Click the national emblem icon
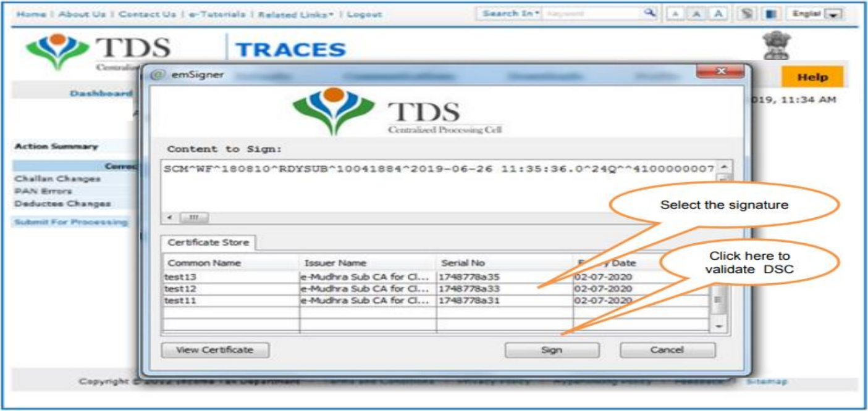The height and width of the screenshot is (411, 868). 777,46
